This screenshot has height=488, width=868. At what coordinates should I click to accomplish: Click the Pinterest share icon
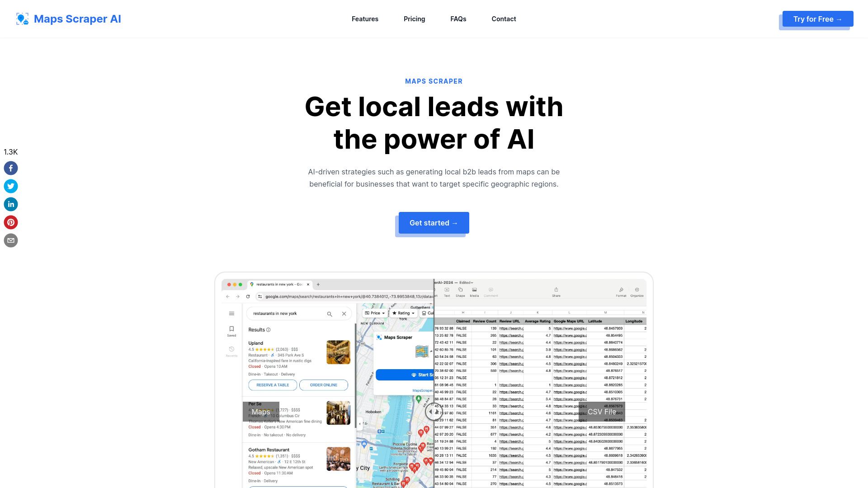coord(11,222)
